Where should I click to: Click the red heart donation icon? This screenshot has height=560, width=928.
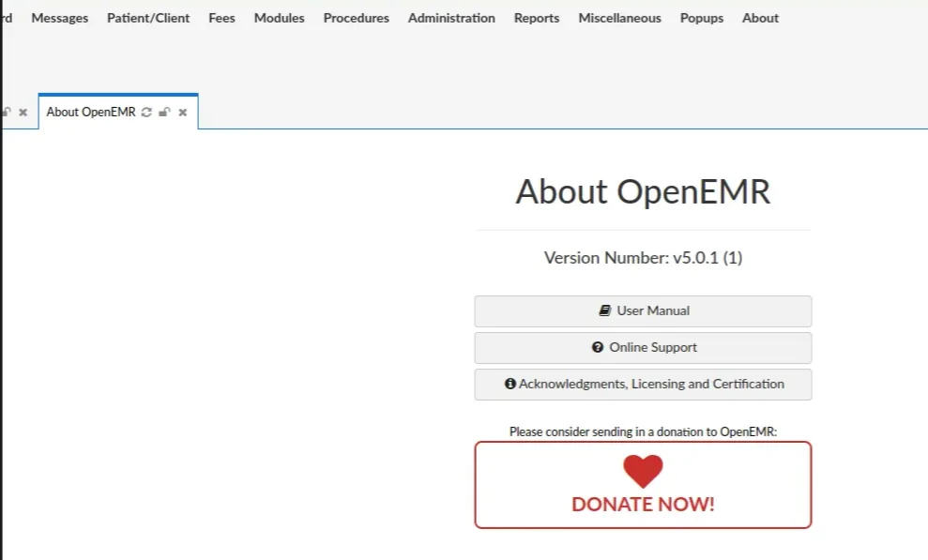643,471
